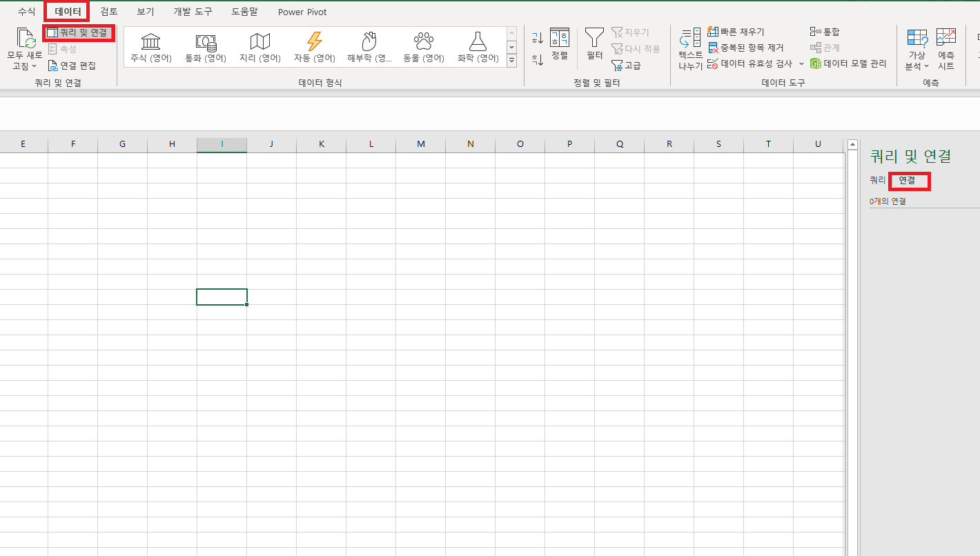The image size is (980, 556).
Task: Click the selected cell in column I
Action: [222, 297]
